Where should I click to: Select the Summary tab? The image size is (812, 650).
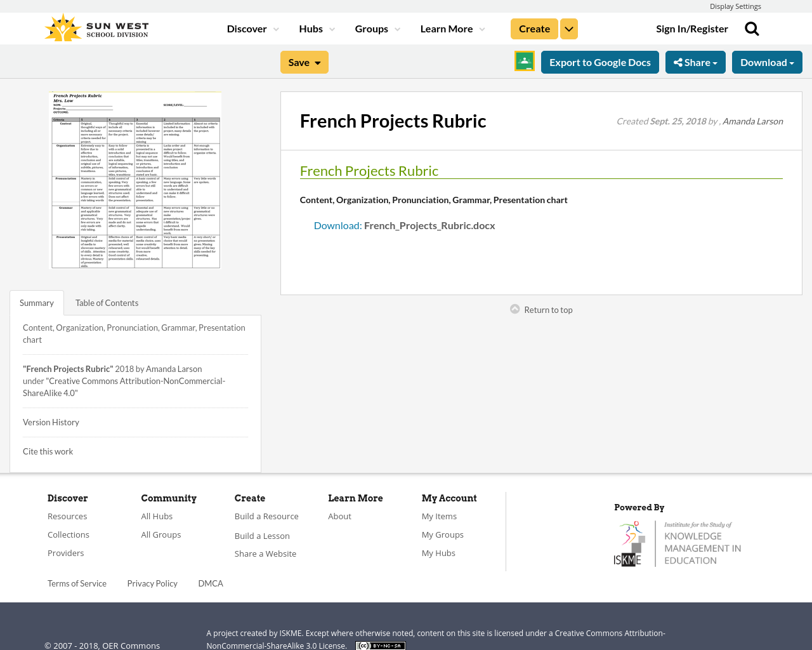tap(37, 302)
